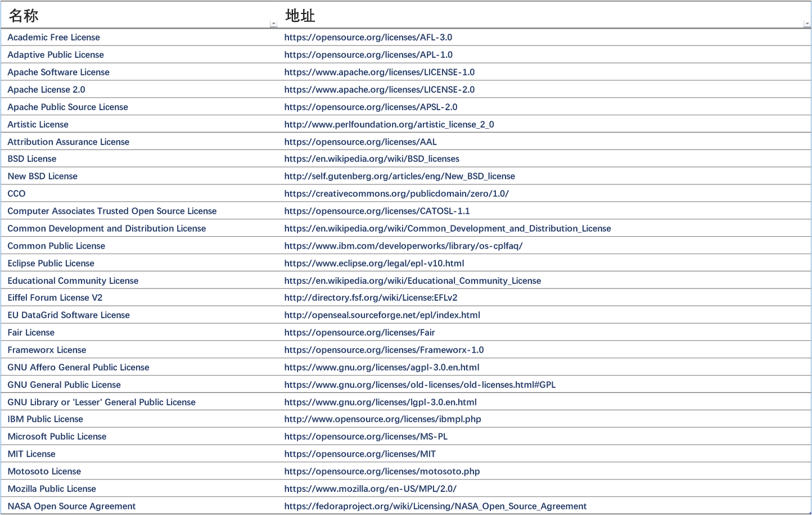Open the mozilla.org MPL/2.0 link
This screenshot has width=812, height=515.
[x=371, y=489]
